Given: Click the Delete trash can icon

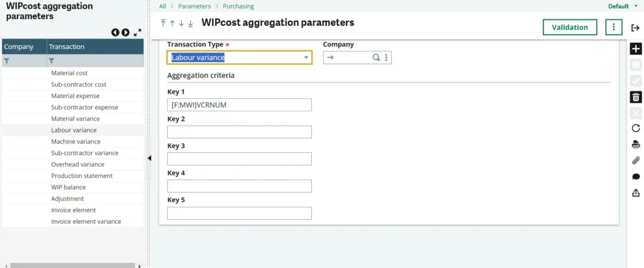Looking at the screenshot, I should tap(636, 97).
